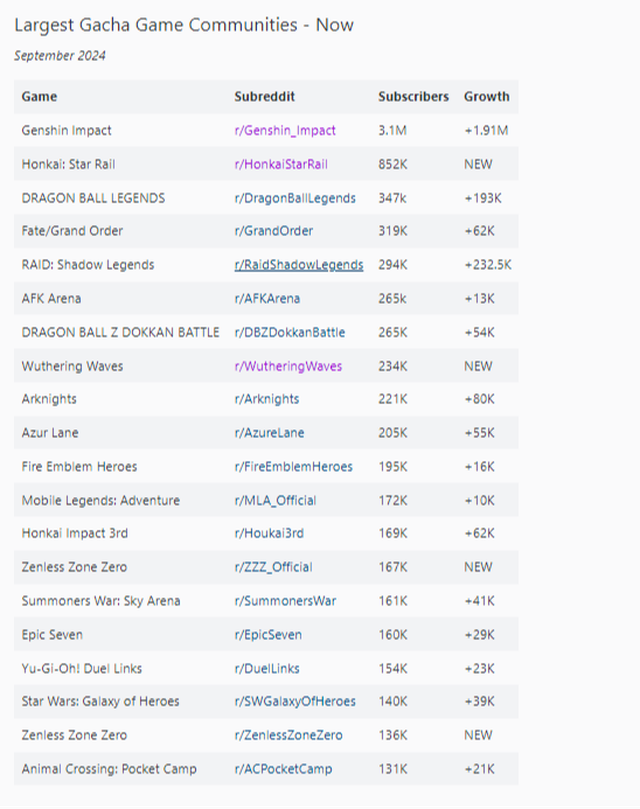This screenshot has width=640, height=809.
Task: Click the r/Arknights link
Action: pyautogui.click(x=267, y=399)
